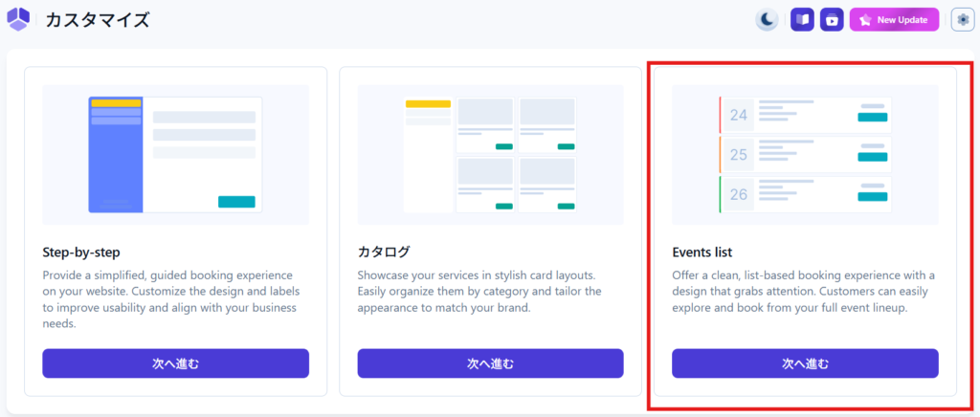Open the documentation book icon

[x=802, y=19]
